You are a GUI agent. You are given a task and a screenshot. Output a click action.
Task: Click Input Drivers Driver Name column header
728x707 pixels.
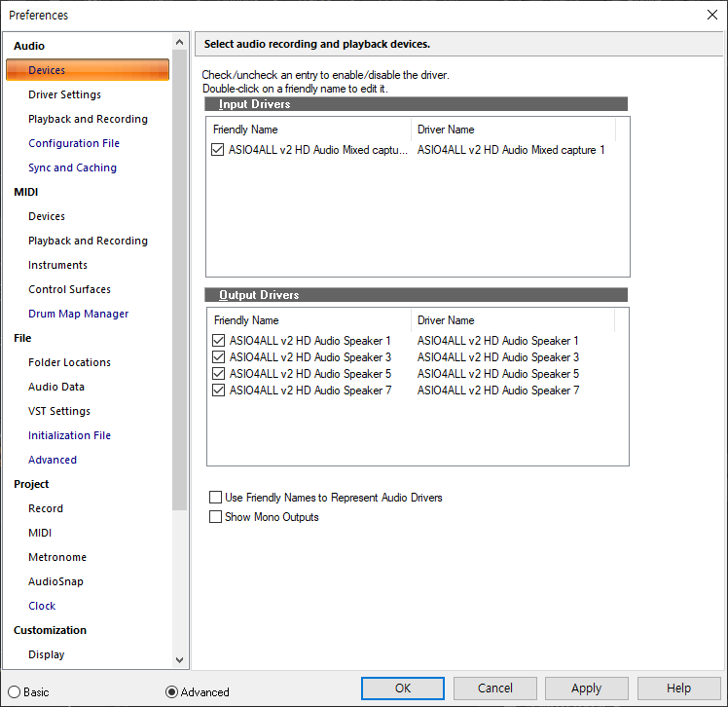click(513, 130)
